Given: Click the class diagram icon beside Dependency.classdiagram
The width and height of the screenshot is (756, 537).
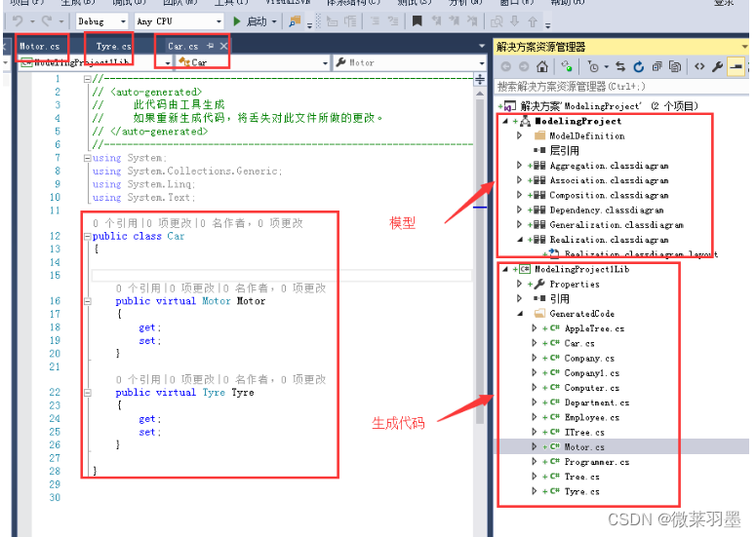Looking at the screenshot, I should coord(539,210).
